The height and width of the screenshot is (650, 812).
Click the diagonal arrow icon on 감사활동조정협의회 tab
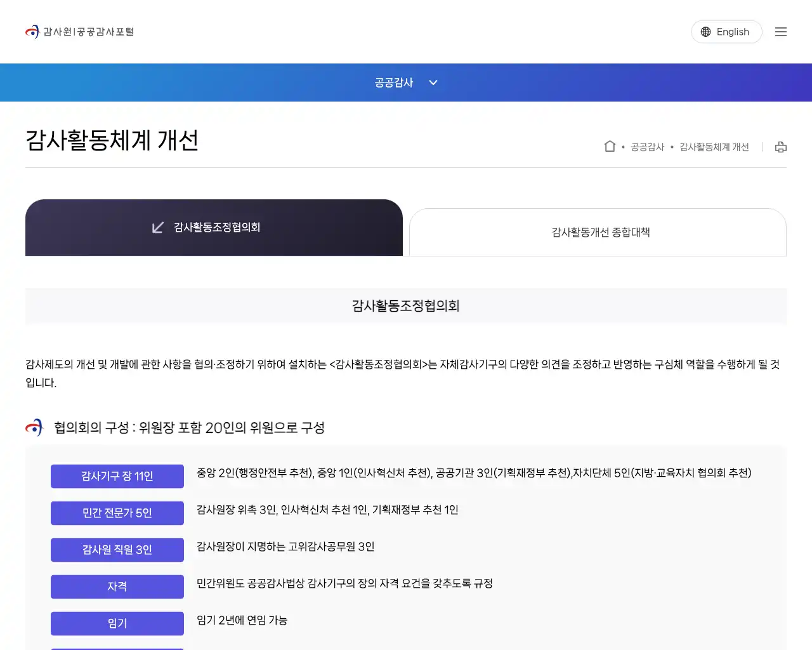(x=157, y=227)
